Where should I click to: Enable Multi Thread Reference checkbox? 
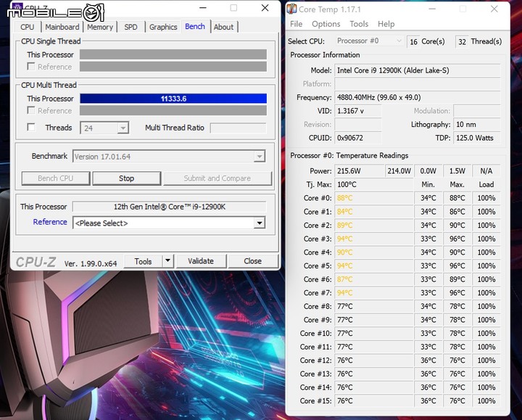point(31,110)
